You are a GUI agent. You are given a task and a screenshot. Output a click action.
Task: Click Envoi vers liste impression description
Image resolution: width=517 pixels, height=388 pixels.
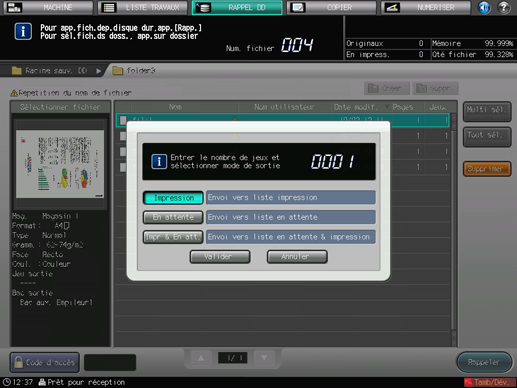[x=291, y=197]
